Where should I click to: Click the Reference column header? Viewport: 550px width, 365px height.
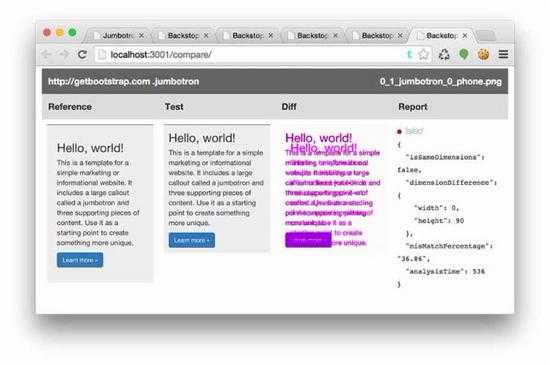point(70,107)
